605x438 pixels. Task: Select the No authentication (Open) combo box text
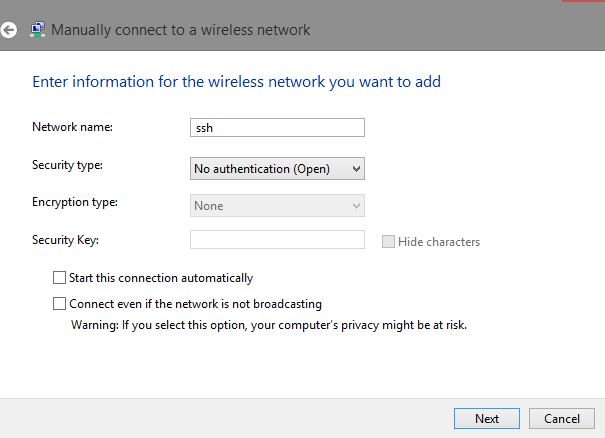point(262,169)
